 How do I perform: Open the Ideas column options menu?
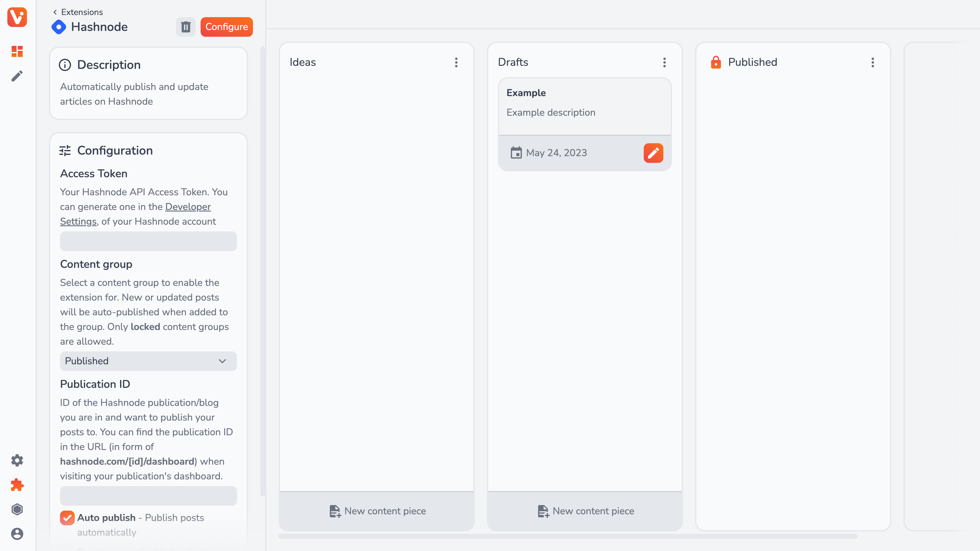coord(456,62)
